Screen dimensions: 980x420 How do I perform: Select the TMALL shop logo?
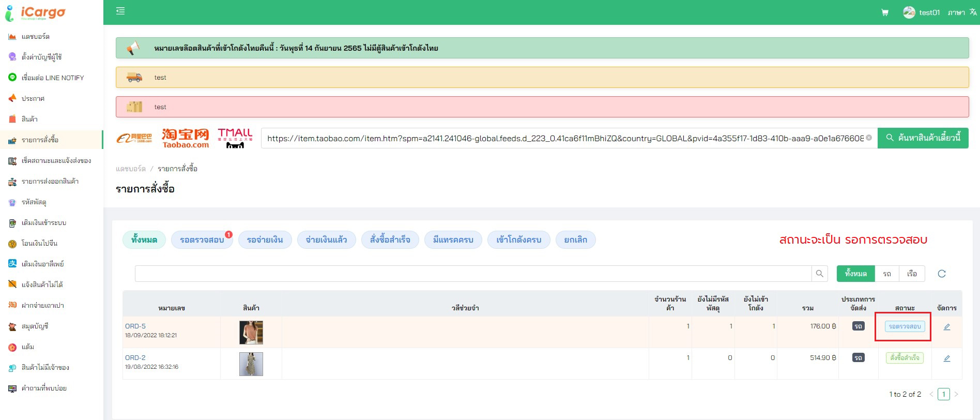point(235,138)
